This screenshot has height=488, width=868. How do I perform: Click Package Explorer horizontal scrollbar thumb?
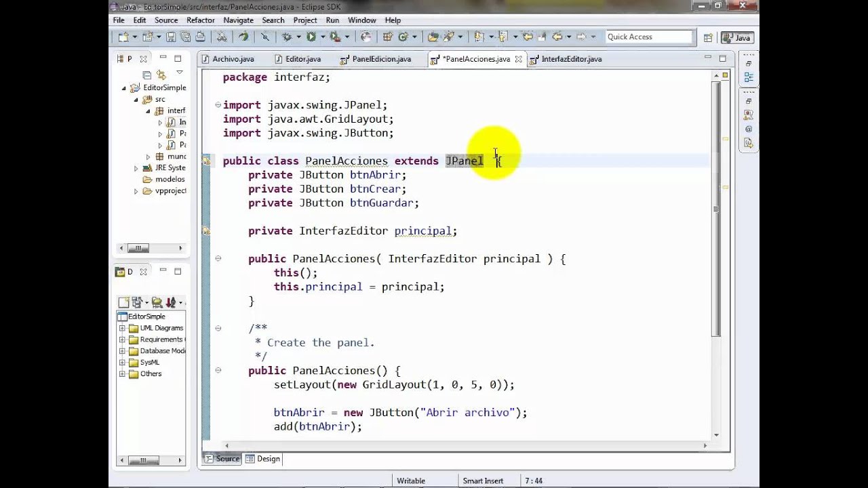pos(138,249)
